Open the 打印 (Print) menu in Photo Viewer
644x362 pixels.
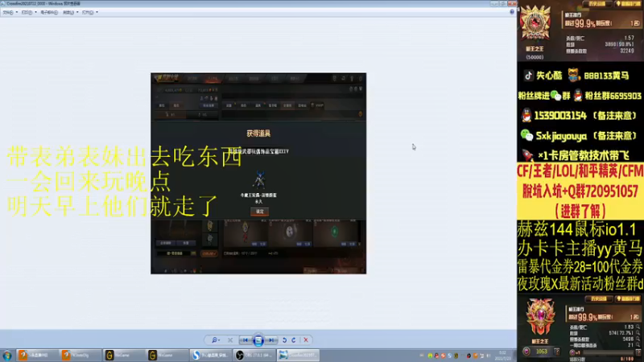coord(27,12)
